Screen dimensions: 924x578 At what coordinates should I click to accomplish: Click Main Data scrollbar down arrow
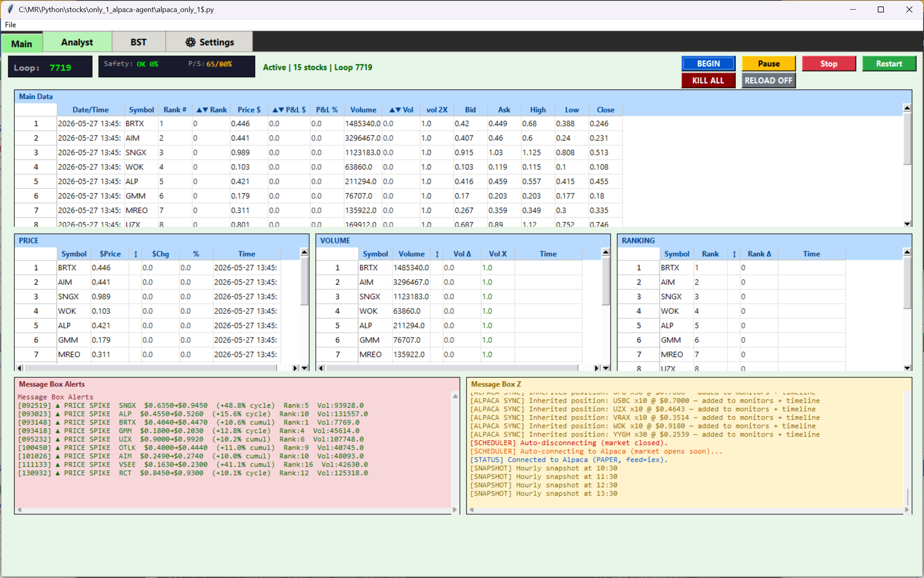[x=907, y=223]
